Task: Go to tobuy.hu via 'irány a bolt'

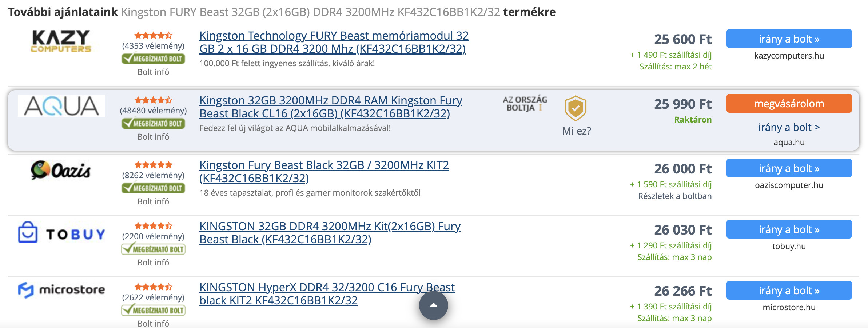Action: 789,229
